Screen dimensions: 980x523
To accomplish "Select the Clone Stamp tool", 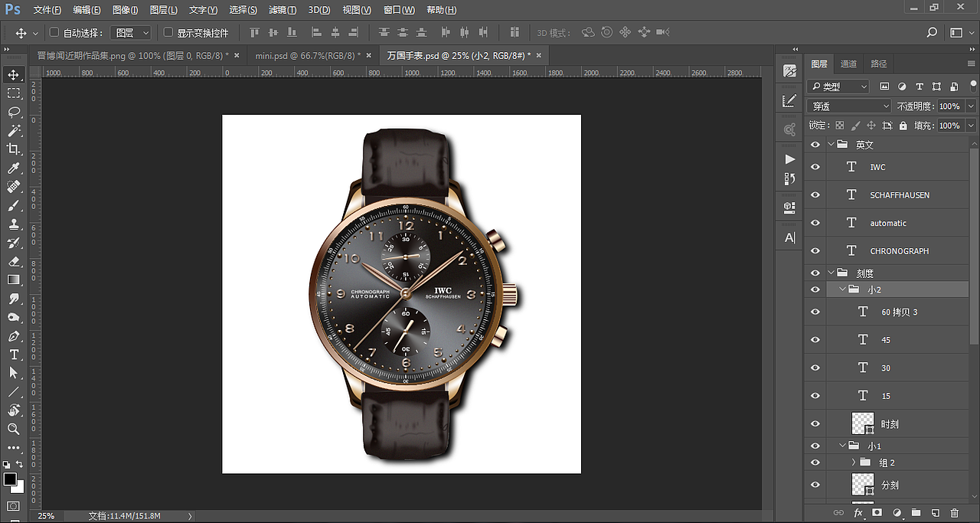I will click(x=14, y=224).
